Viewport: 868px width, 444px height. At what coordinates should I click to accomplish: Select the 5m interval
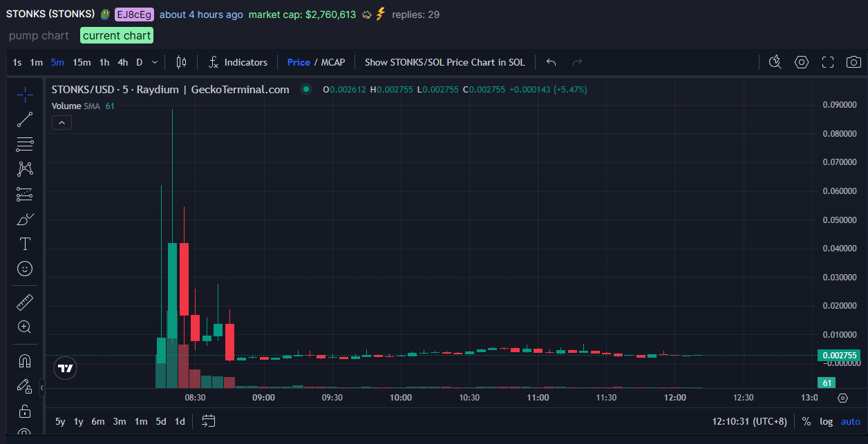[x=57, y=62]
